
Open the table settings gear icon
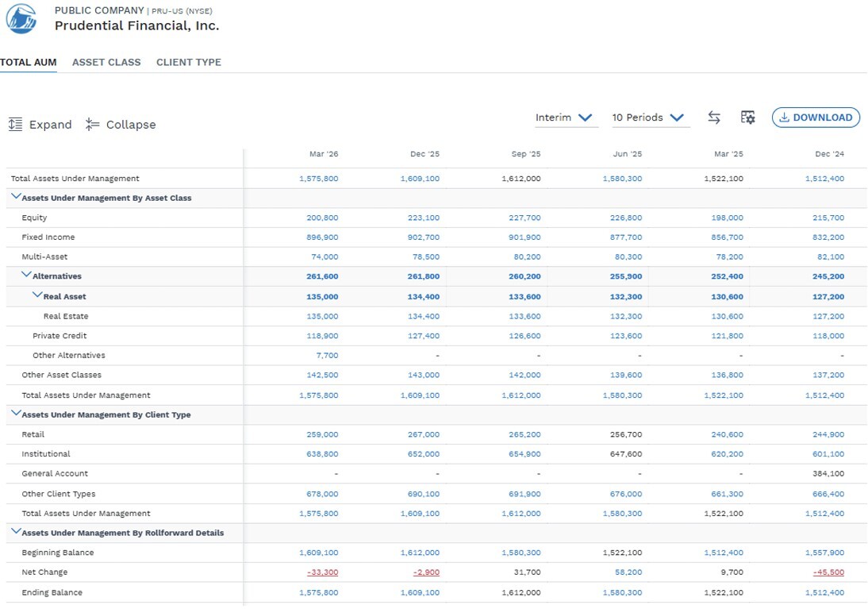[x=747, y=118]
